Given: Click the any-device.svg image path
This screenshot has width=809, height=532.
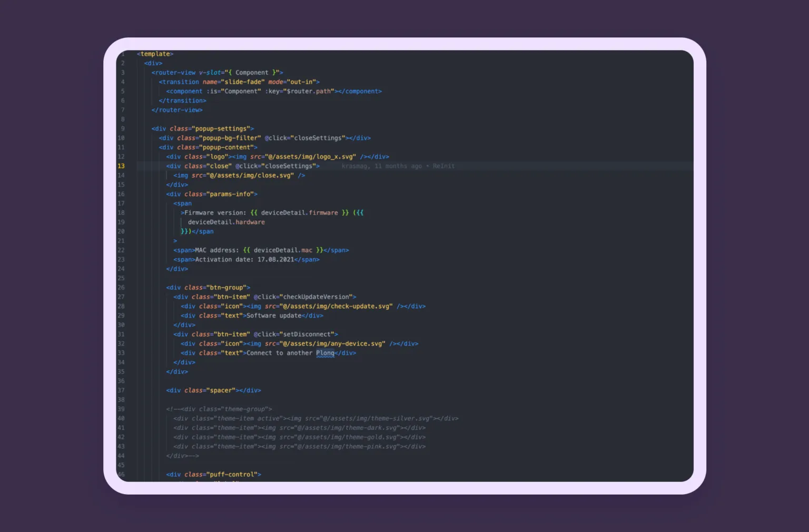Looking at the screenshot, I should [332, 344].
